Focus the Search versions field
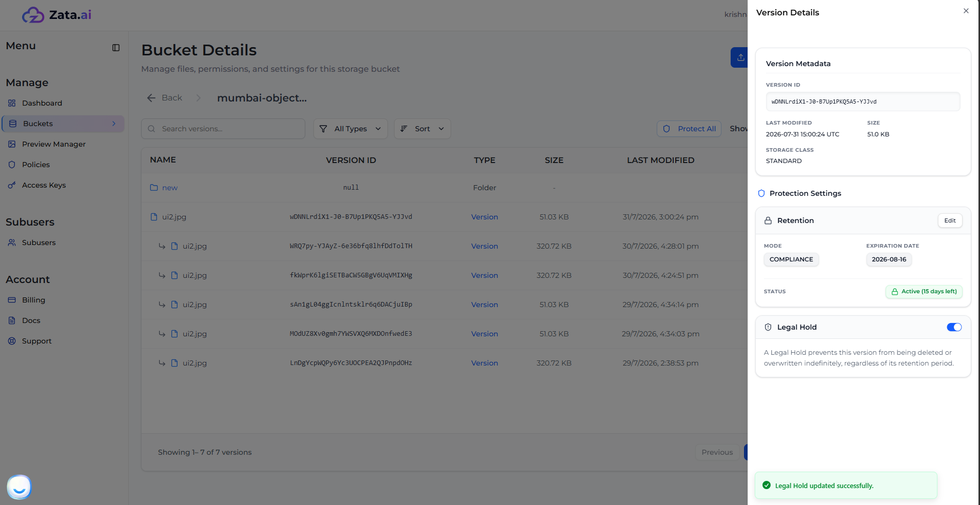 coord(223,129)
